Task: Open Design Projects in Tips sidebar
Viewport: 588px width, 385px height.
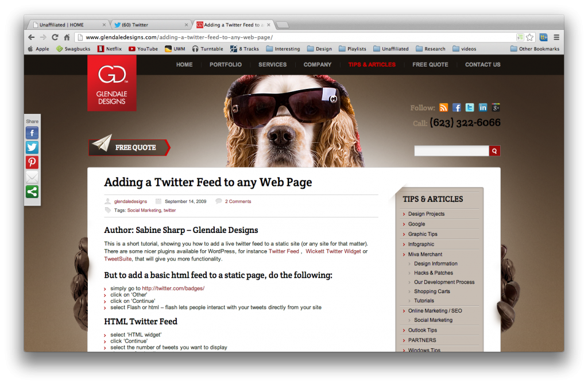Action: [427, 213]
